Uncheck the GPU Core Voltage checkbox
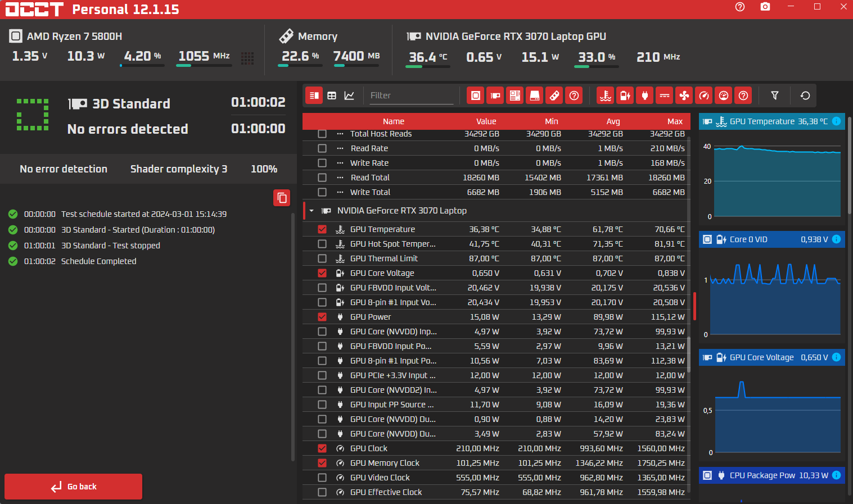Screen dimensions: 853x504 point(322,273)
